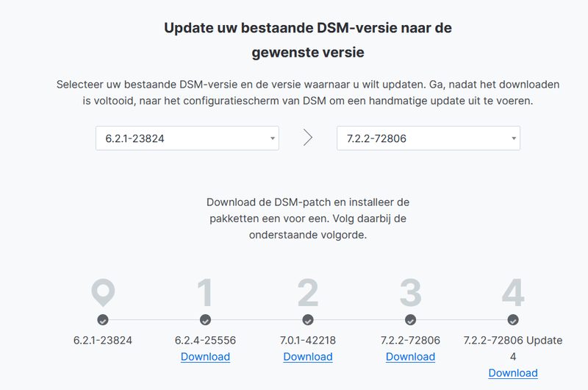
Task: Click the large step number 3
Action: tap(410, 293)
